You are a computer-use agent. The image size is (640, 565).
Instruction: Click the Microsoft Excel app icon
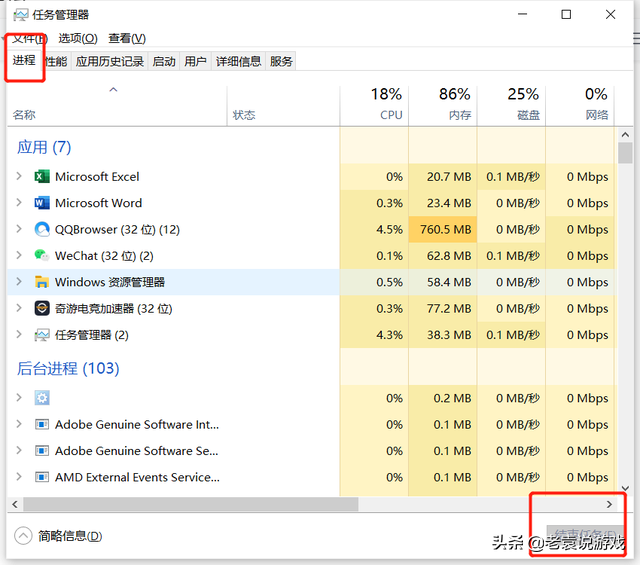tap(42, 177)
